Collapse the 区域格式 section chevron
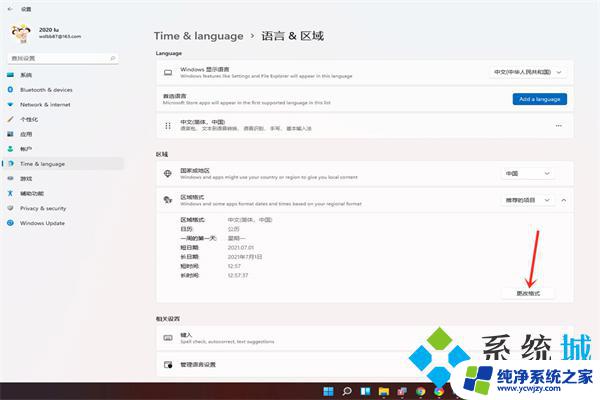This screenshot has width=600, height=400. 562,200
